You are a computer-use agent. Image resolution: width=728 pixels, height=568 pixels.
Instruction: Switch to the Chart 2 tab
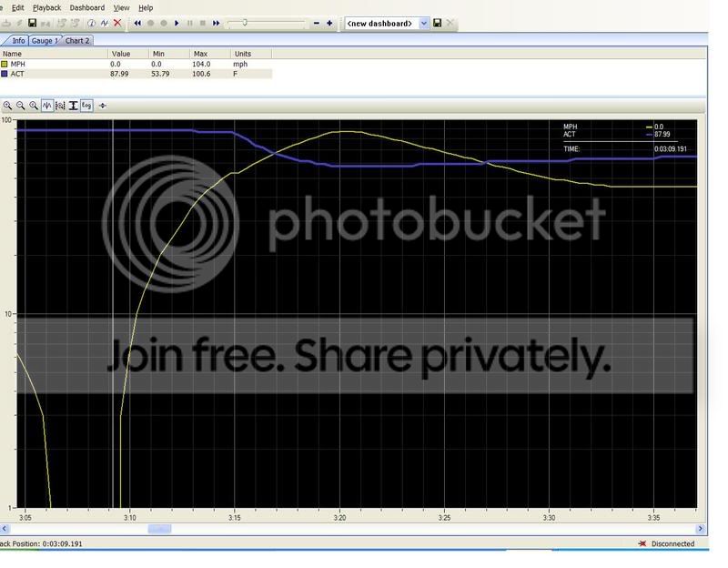(77, 40)
